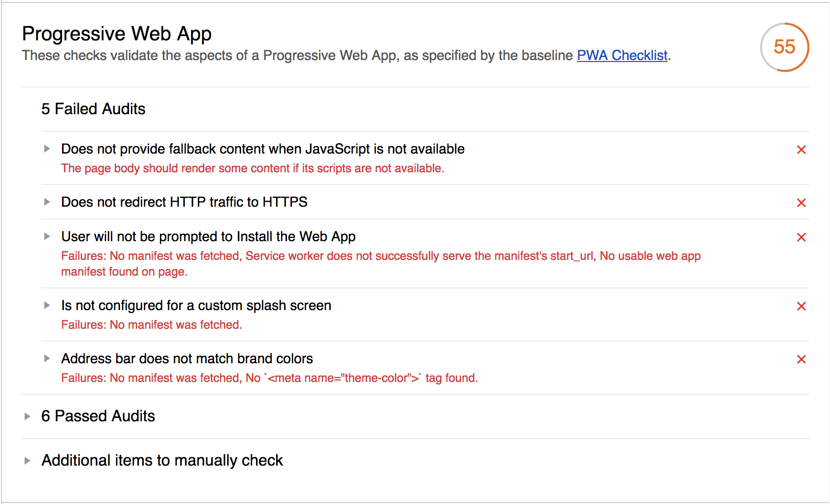Expand the 6 Passed Audits arrow
Image resolution: width=830 pixels, height=504 pixels.
click(x=27, y=416)
